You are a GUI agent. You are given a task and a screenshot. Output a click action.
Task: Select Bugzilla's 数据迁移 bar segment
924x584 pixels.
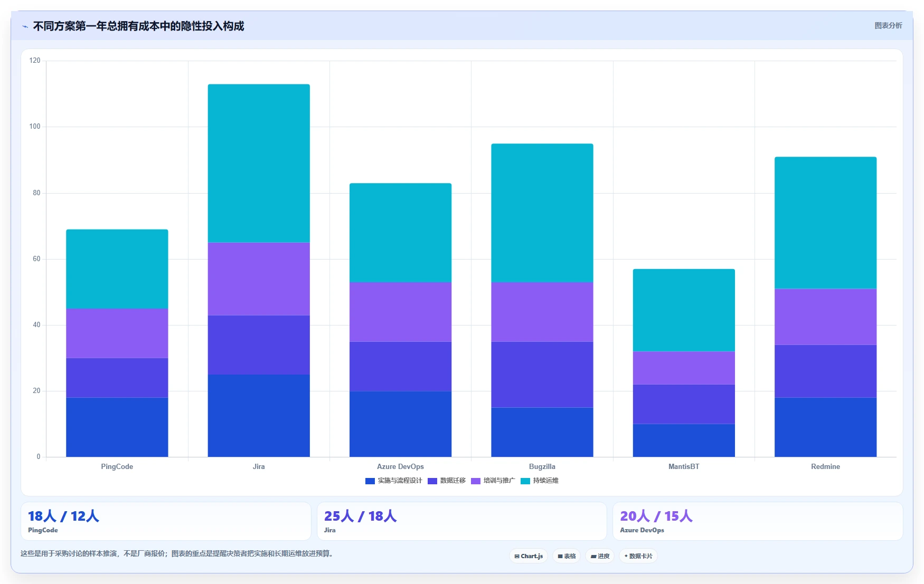point(542,375)
